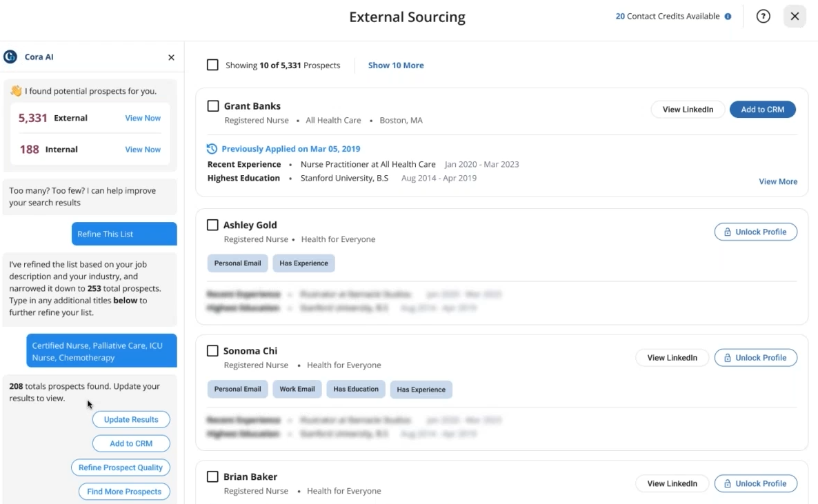Open View Now beside 188 Internal prospects
The height and width of the screenshot is (504, 818).
[x=143, y=149]
